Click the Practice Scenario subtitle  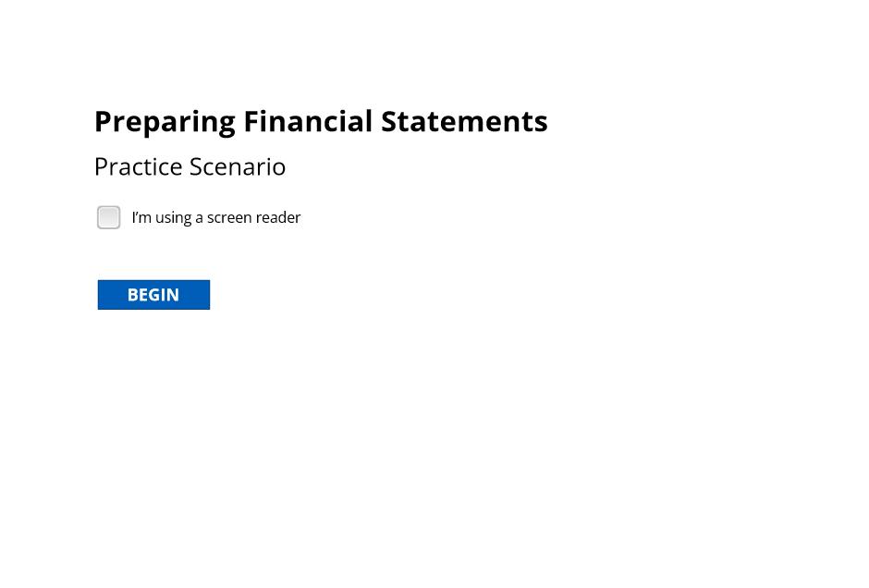[x=190, y=166]
